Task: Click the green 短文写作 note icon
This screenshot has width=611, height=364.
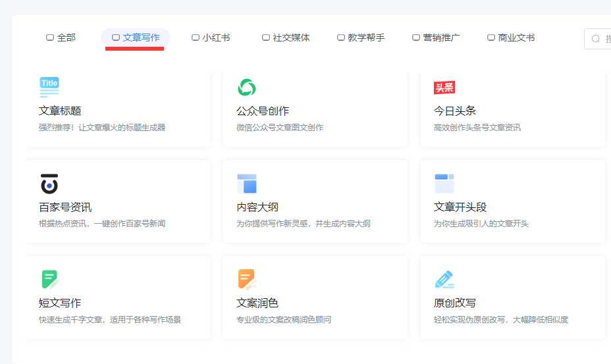Action: click(x=50, y=280)
